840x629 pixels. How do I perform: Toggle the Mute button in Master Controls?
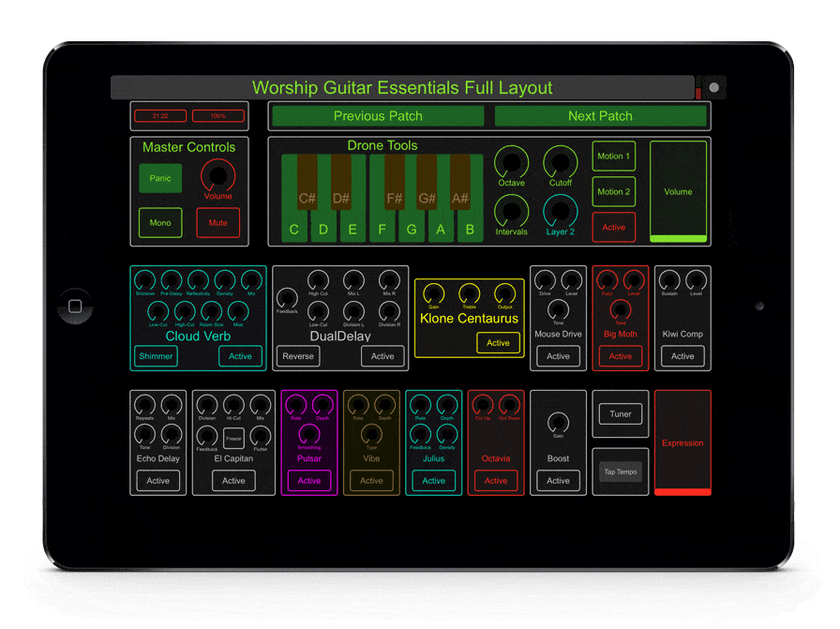(217, 223)
